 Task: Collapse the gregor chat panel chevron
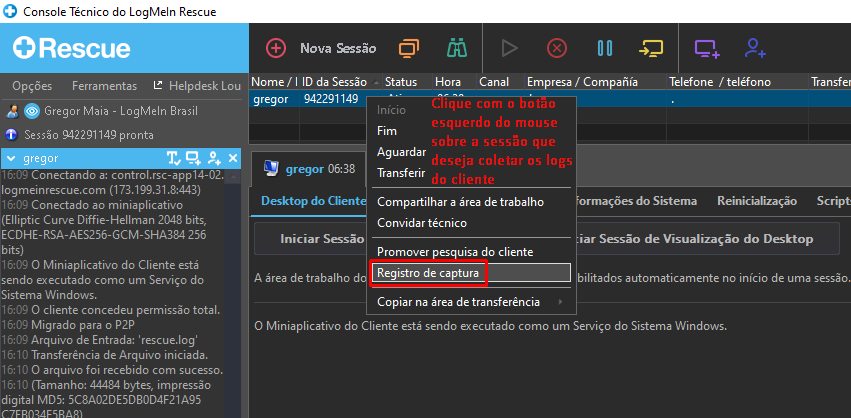click(11, 159)
